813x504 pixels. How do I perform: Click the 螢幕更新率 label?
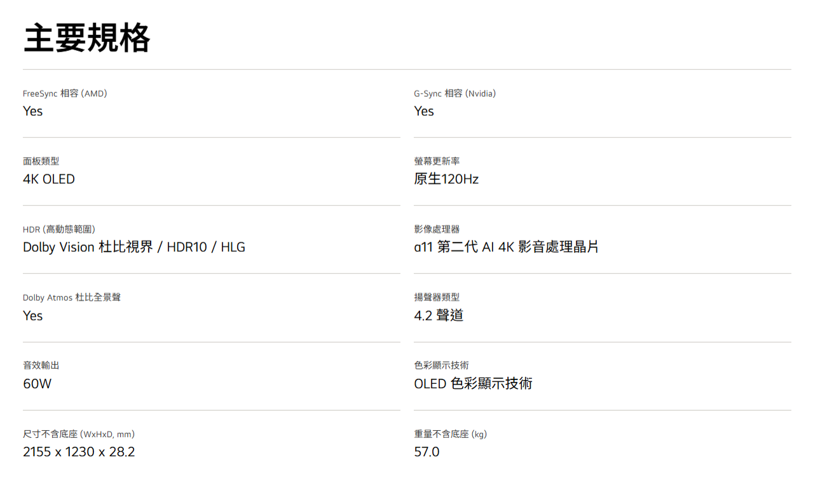[x=437, y=161]
